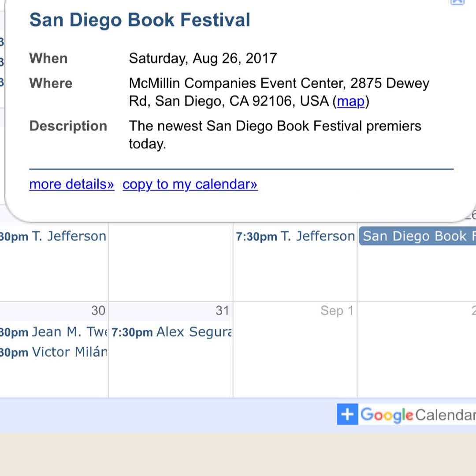Open the 7:30pm Alex Segura event
The image size is (476, 476).
tap(171, 332)
